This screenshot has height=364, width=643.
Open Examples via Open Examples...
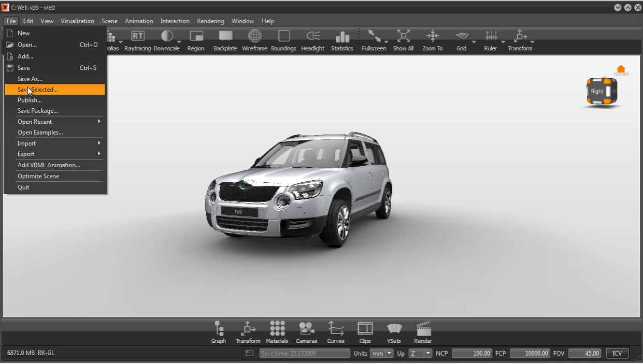click(54, 133)
